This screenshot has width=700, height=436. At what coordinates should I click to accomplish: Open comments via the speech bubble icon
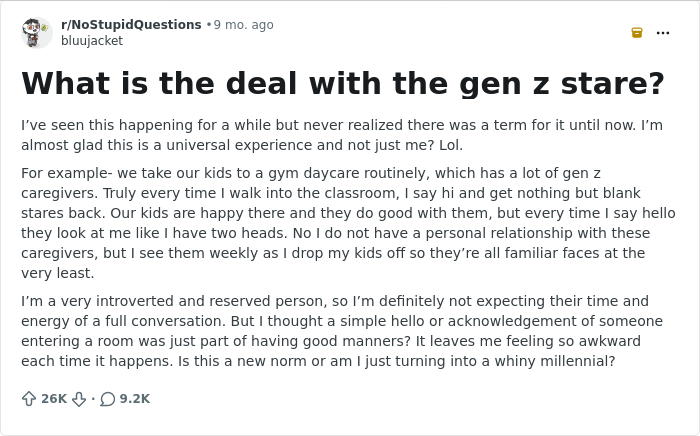coord(107,398)
